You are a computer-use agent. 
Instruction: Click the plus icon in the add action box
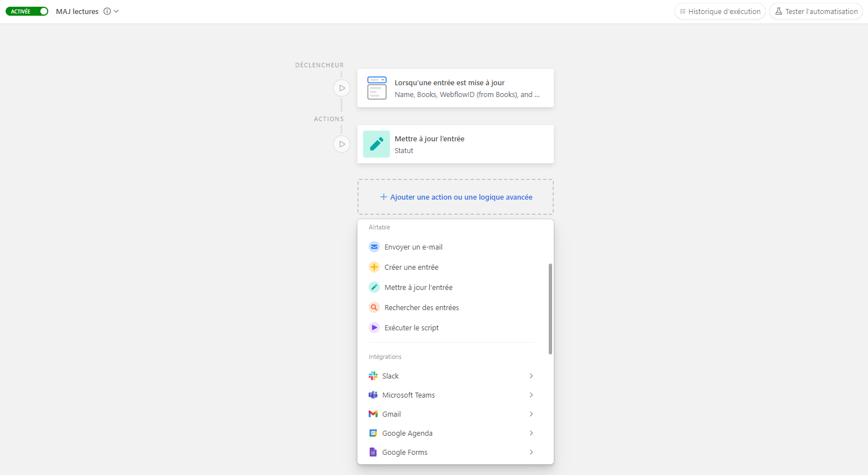[x=384, y=197]
